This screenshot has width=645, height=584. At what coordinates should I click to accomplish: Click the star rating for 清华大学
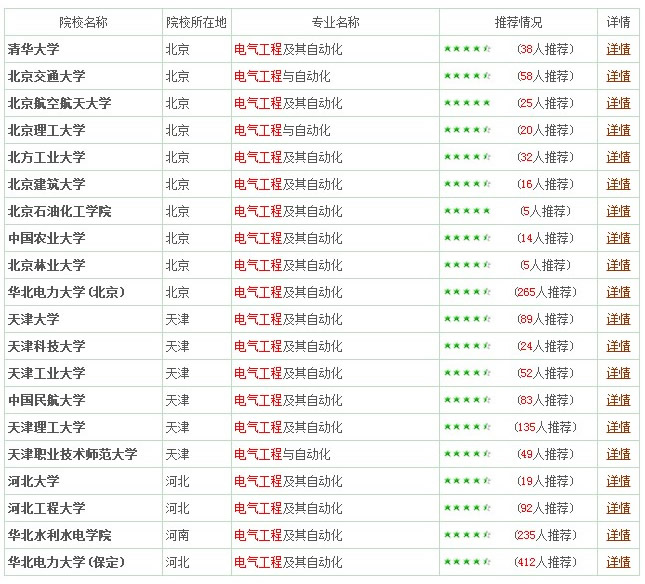(x=467, y=49)
